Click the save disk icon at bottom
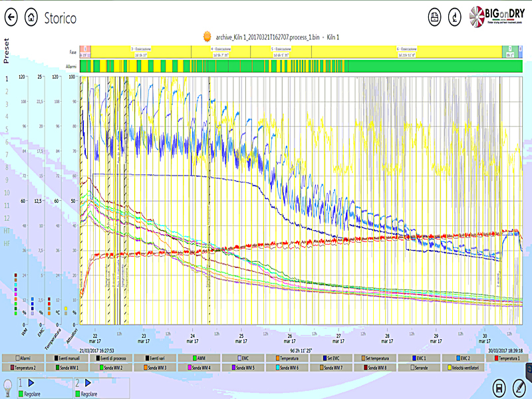 coord(499,387)
